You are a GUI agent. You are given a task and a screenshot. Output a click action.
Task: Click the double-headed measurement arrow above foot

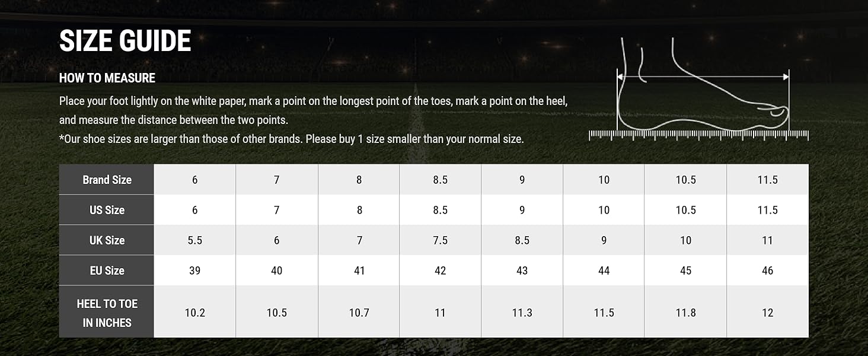(x=703, y=77)
